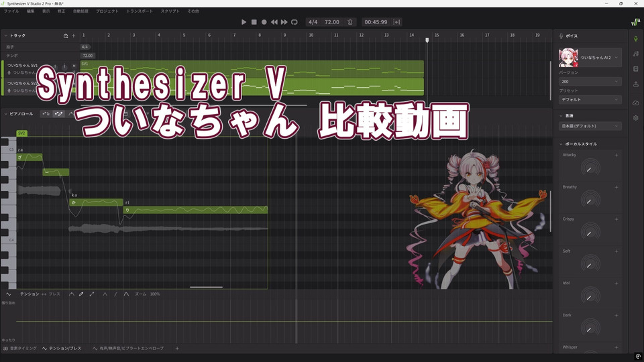Rewind with the double-left arrow button
The height and width of the screenshot is (362, 644).
tap(274, 22)
